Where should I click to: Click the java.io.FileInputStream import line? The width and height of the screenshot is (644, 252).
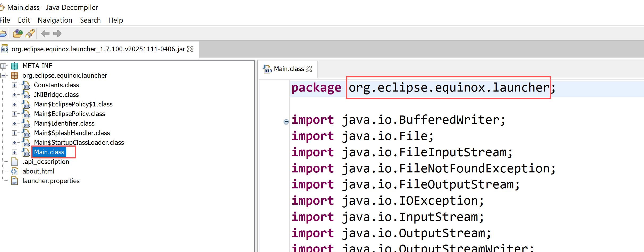point(402,152)
